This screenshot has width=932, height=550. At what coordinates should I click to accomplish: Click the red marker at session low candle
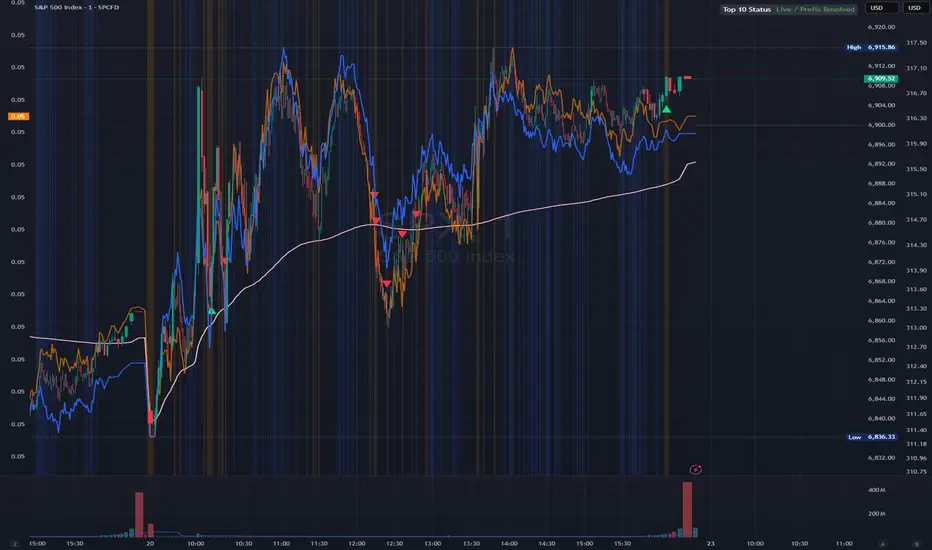click(x=150, y=416)
